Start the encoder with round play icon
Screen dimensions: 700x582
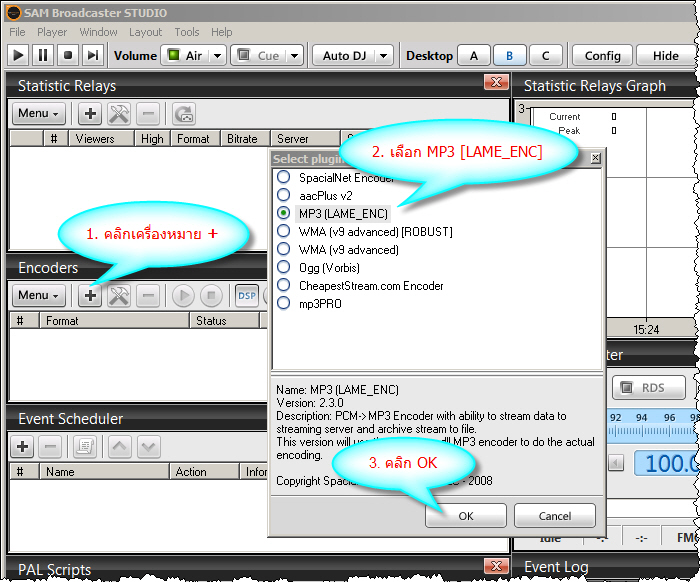183,295
